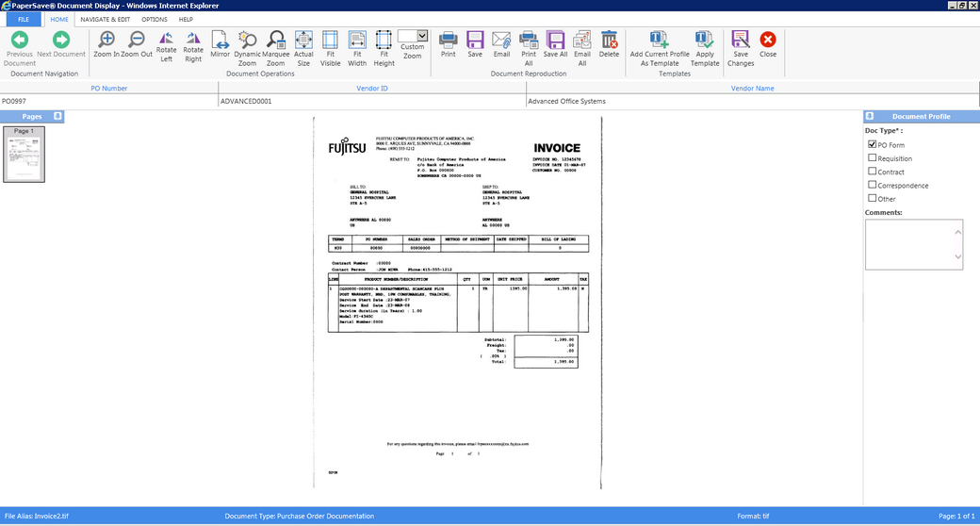Collapse the Document Profile panel
The image size is (980, 526).
point(870,116)
